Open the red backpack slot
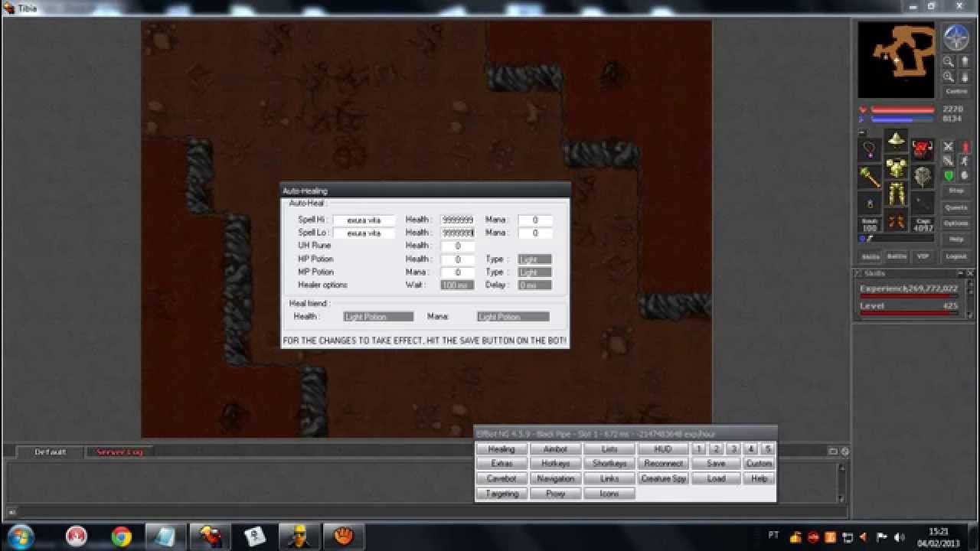This screenshot has height=551, width=980. tap(923, 149)
